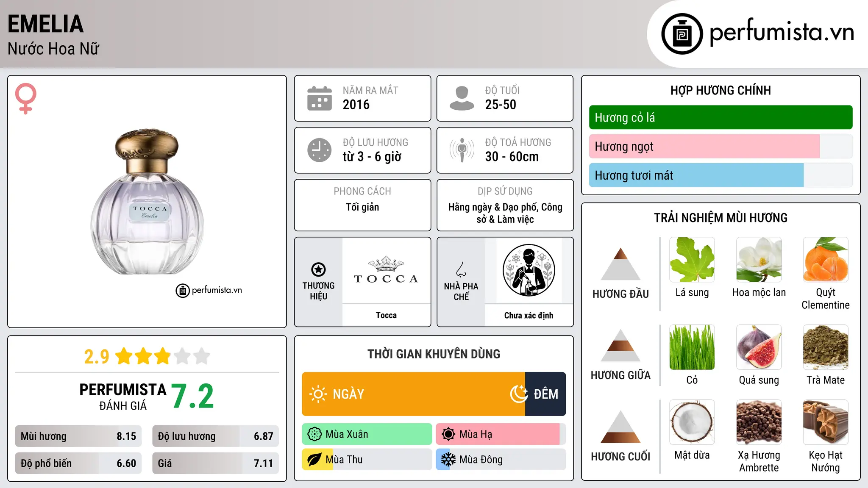Click the dark Đêm nighttime segment
The image size is (868, 488).
click(x=545, y=394)
